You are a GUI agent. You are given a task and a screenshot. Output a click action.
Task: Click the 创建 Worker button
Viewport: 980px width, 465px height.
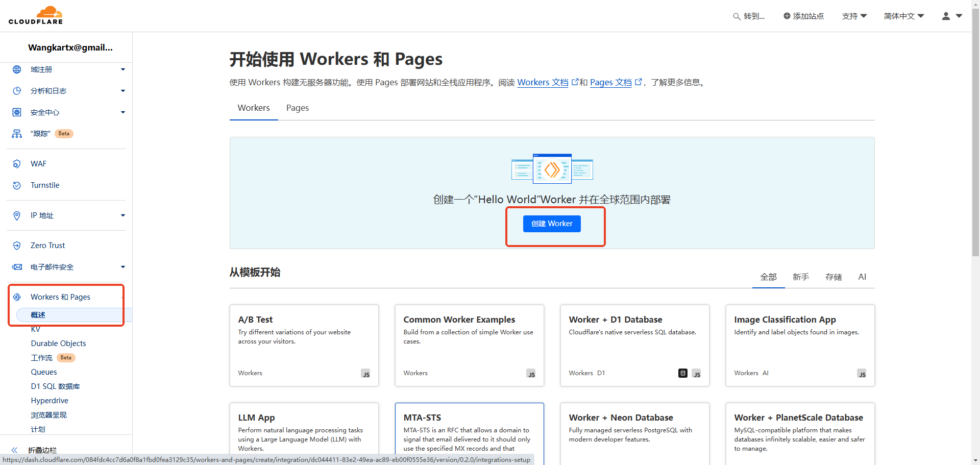(x=552, y=224)
